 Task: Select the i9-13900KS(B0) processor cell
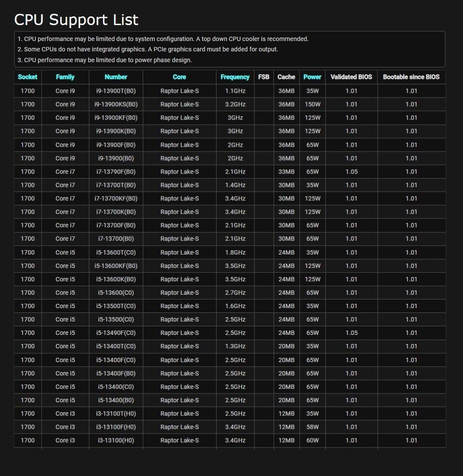pyautogui.click(x=116, y=104)
